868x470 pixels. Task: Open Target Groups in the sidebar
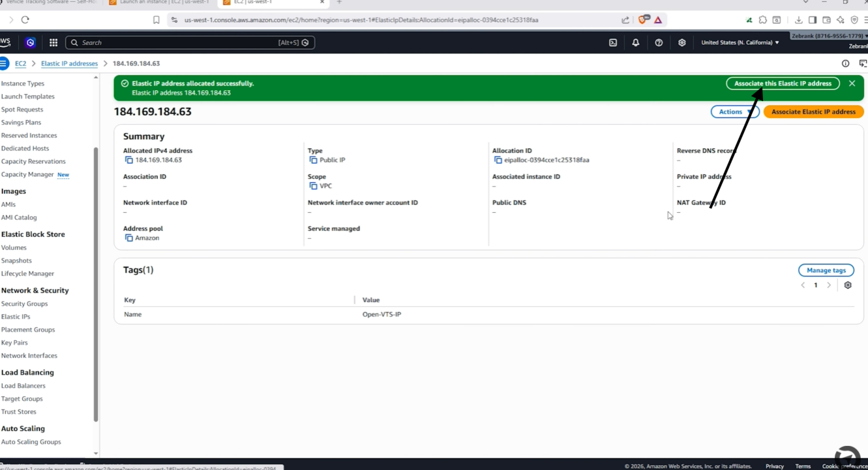click(x=22, y=399)
